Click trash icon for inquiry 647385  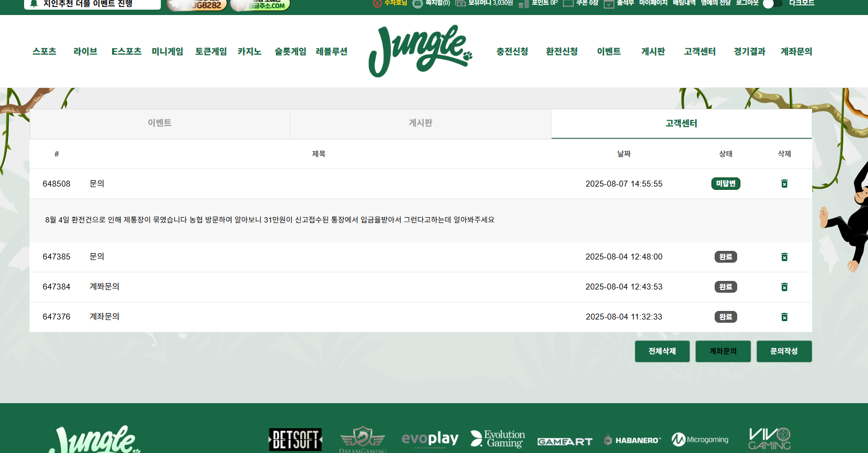pos(784,257)
